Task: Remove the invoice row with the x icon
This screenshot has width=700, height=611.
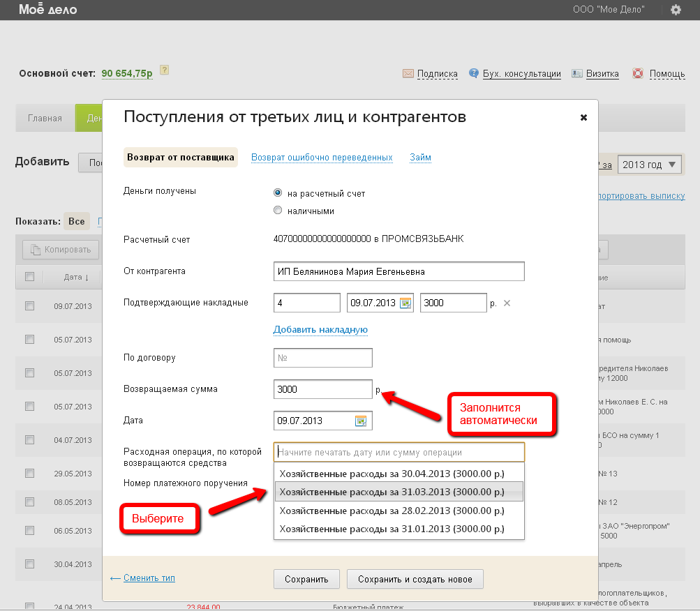Action: [507, 303]
